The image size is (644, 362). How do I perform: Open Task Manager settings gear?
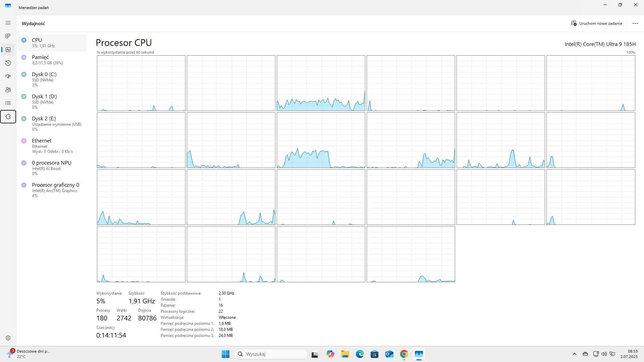click(x=8, y=338)
